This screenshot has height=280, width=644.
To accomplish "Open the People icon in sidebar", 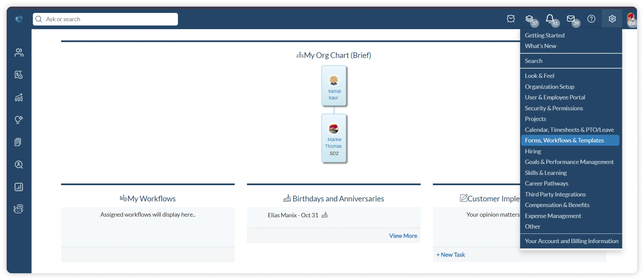I will coord(19,52).
